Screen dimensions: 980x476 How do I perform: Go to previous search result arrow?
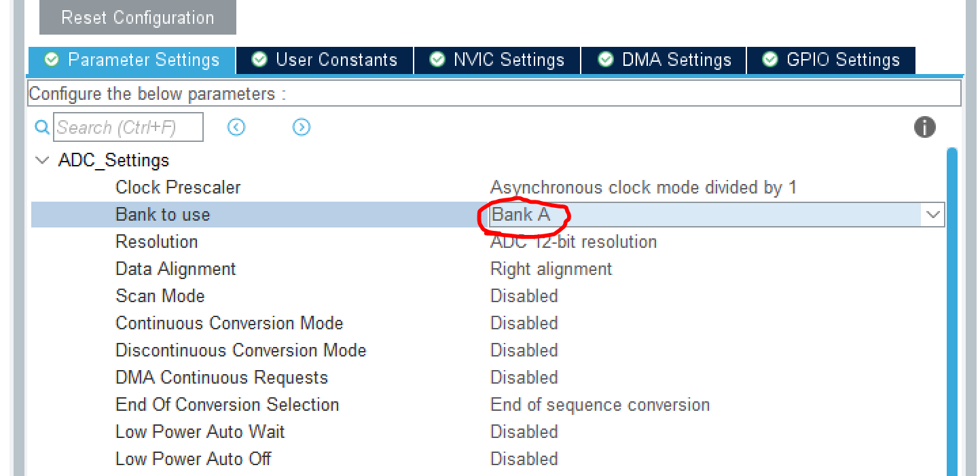click(236, 127)
